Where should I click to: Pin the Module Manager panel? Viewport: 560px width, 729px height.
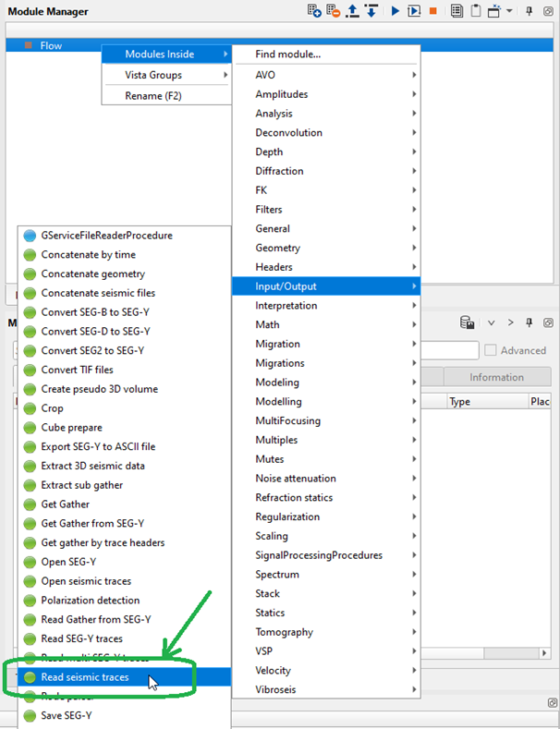529,11
